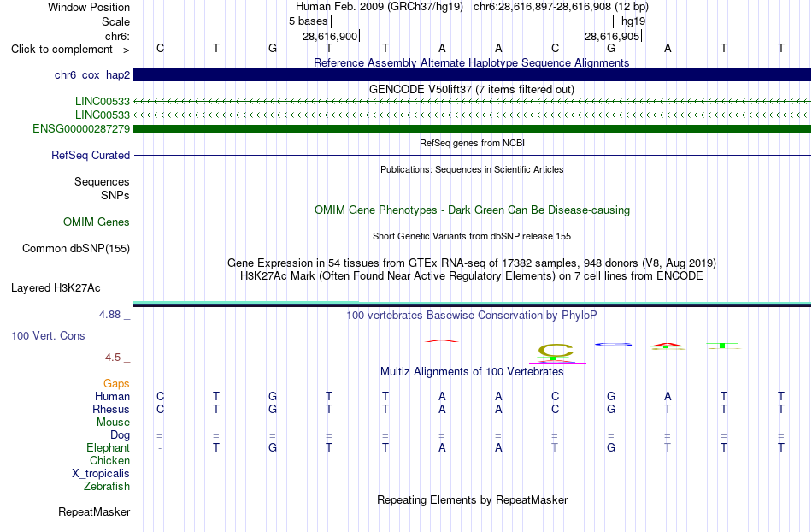The width and height of the screenshot is (812, 532).
Task: Click ruler coordinate '28,616,900'
Action: pyautogui.click(x=330, y=36)
